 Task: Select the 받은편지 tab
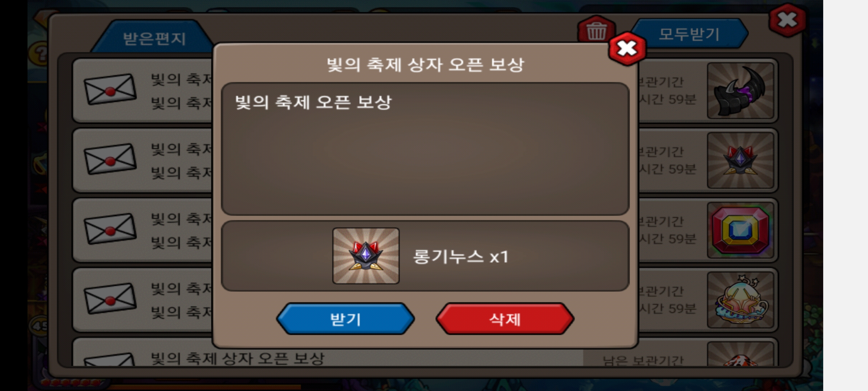click(154, 38)
